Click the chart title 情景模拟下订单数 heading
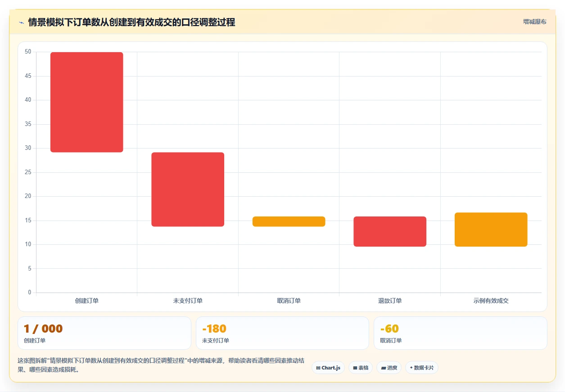 [x=131, y=22]
